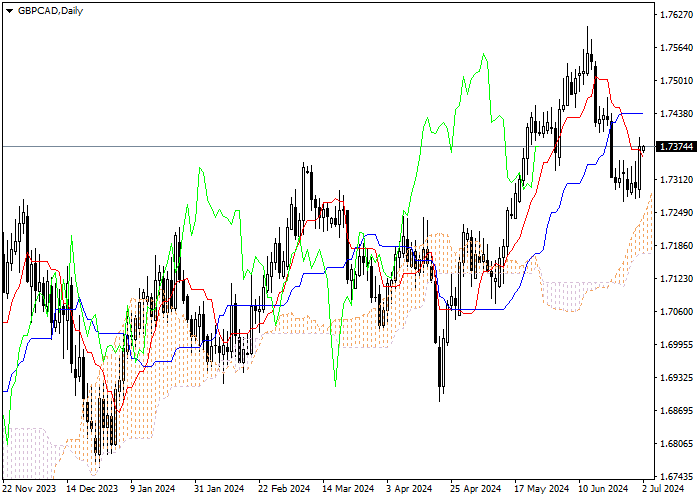Click the 3 Apr 2024 date label
The height and width of the screenshot is (500, 700).
click(409, 489)
